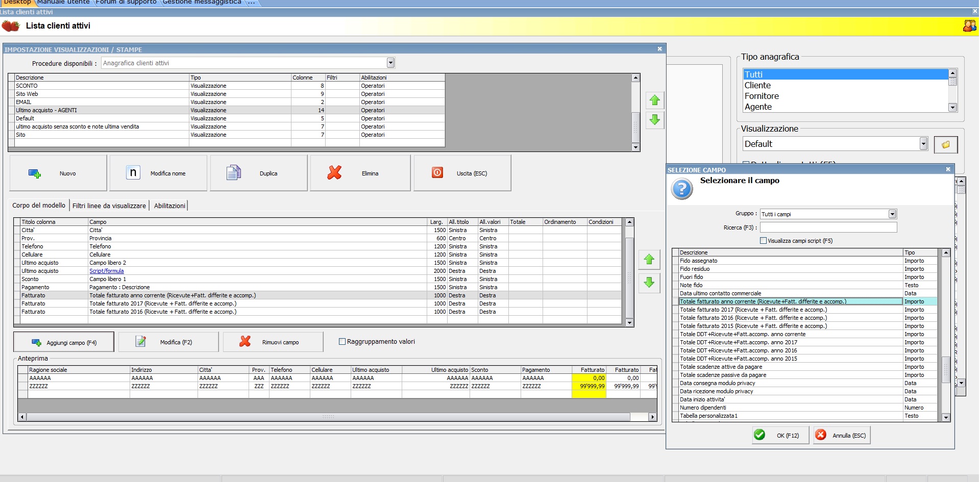Expand the Gruppo 'Tutti i campi' dropdown
This screenshot has width=980, height=482.
pyautogui.click(x=892, y=214)
